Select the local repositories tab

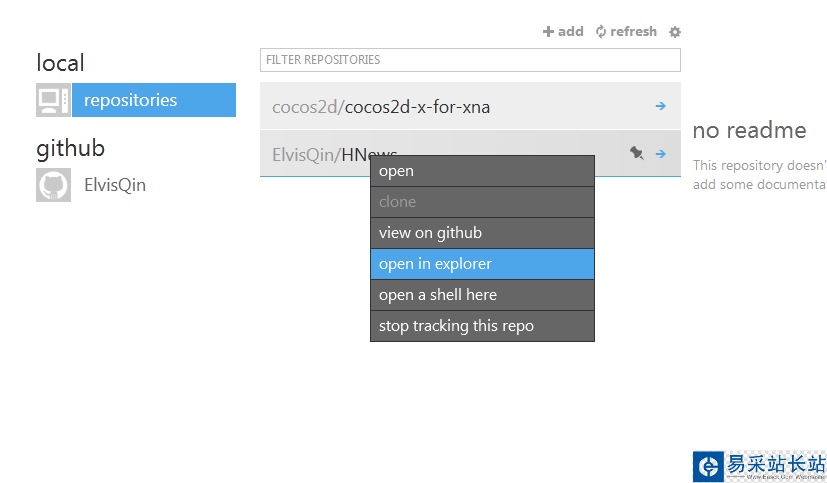(153, 100)
